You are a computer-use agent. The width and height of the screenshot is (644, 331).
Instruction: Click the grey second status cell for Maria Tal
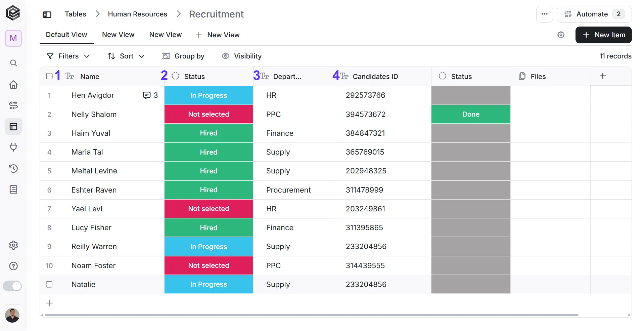(x=471, y=152)
